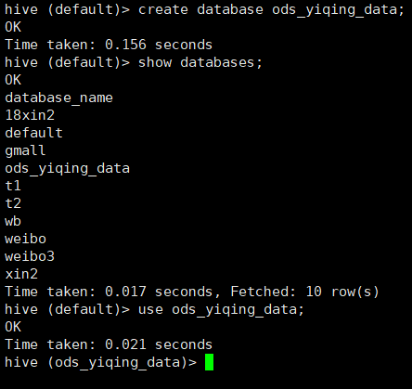
Task: Select the default database entry
Action: pyautogui.click(x=34, y=133)
